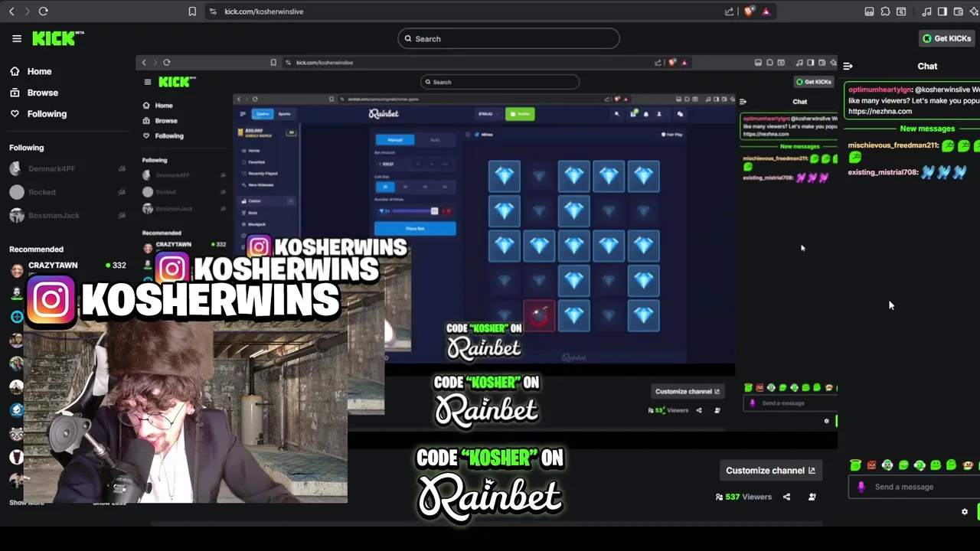Select the Sports tab in Rainbet window
The image size is (980, 551).
pos(284,114)
